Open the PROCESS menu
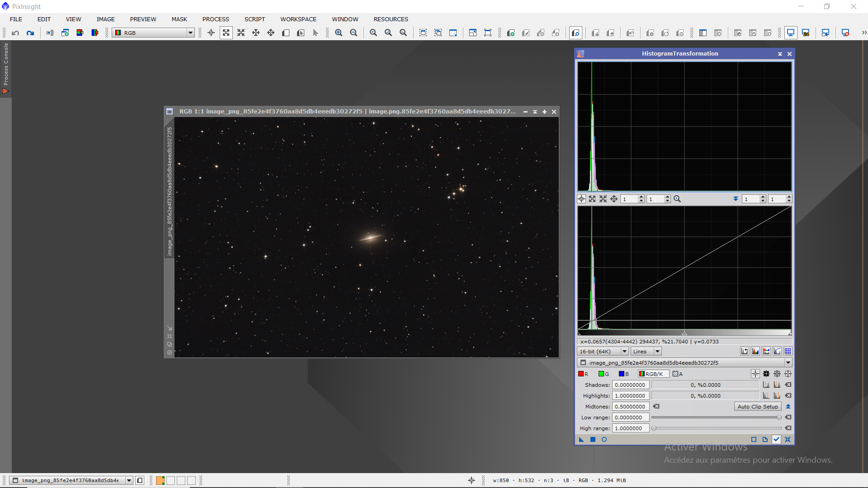Screen dimensions: 868x488 pos(216,19)
